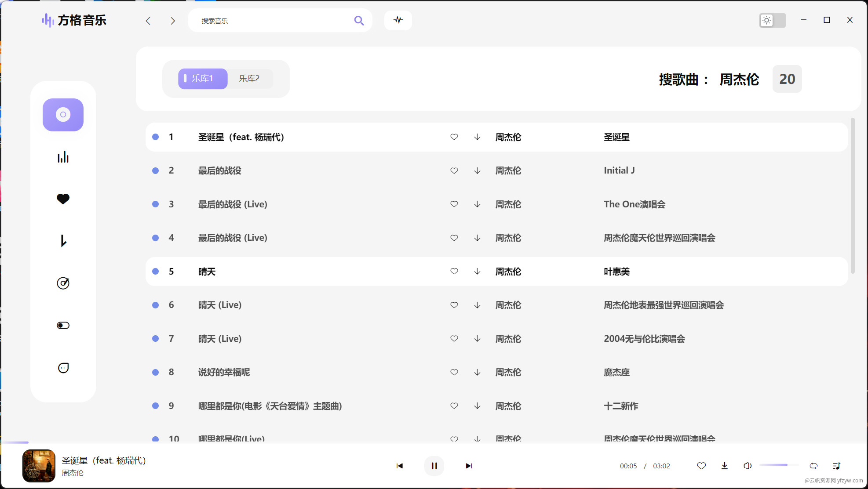Image resolution: width=868 pixels, height=489 pixels.
Task: Click the result count 20 badge
Action: [787, 79]
